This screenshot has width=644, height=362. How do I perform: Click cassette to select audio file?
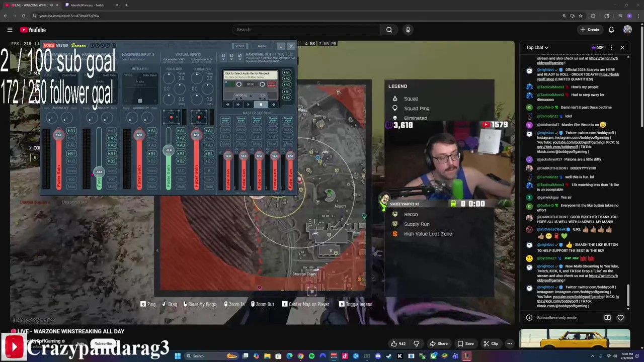[x=251, y=75]
